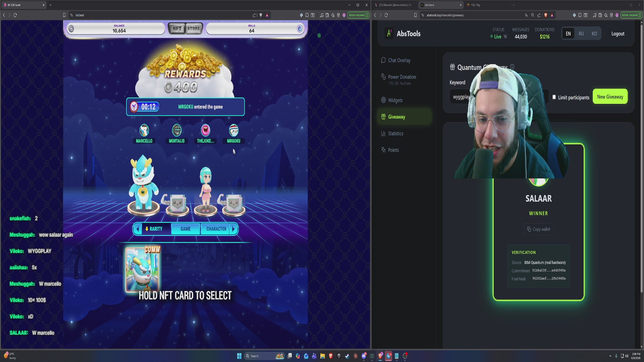Switch AbsTools language to KO
The height and width of the screenshot is (362, 644).
click(594, 34)
